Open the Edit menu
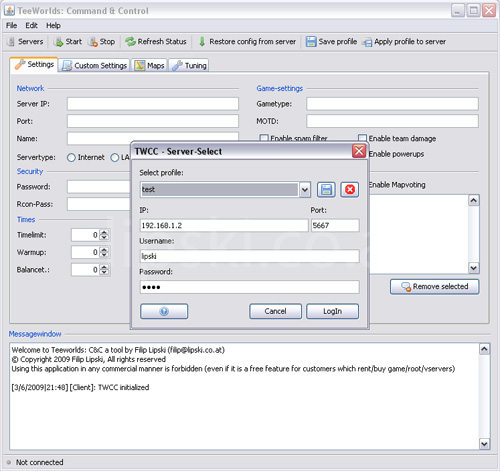The image size is (500, 471). tap(32, 26)
